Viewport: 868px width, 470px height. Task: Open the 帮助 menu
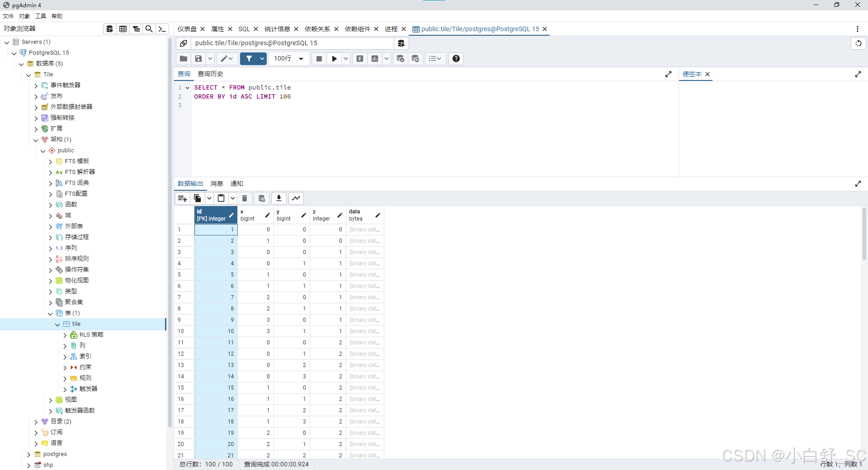tap(57, 16)
